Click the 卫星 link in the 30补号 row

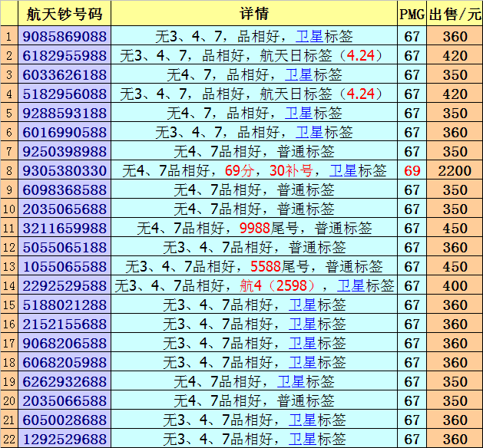[342, 170]
